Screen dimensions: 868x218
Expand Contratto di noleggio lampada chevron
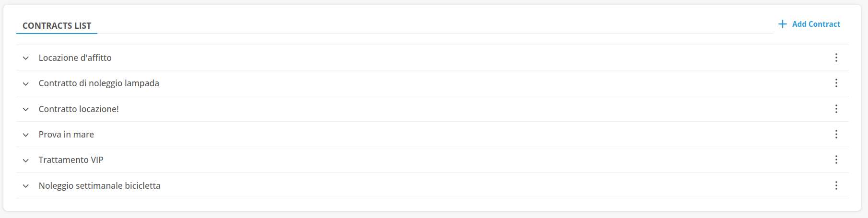pos(26,84)
